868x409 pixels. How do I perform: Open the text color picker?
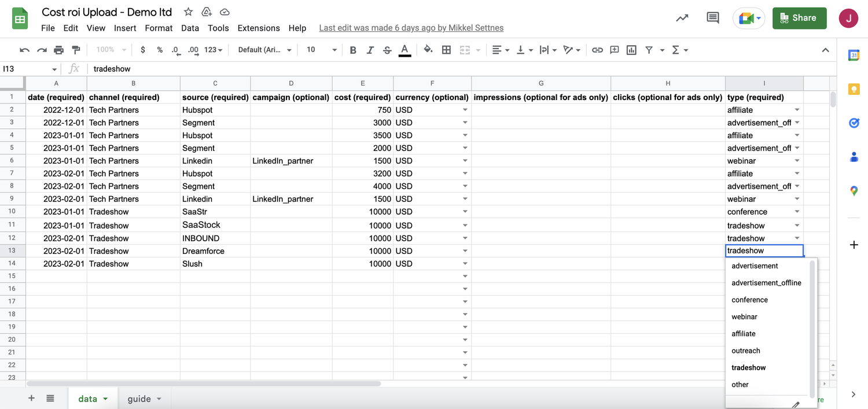point(405,50)
